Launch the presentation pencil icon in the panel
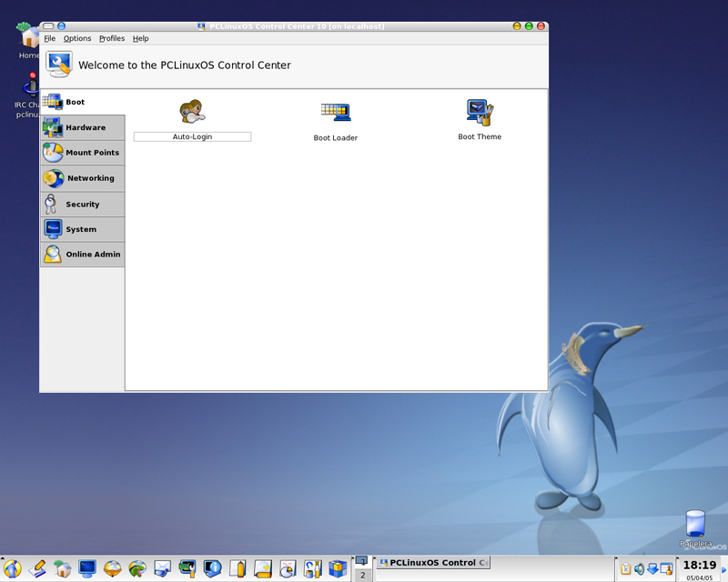The height and width of the screenshot is (582, 728). tap(263, 568)
